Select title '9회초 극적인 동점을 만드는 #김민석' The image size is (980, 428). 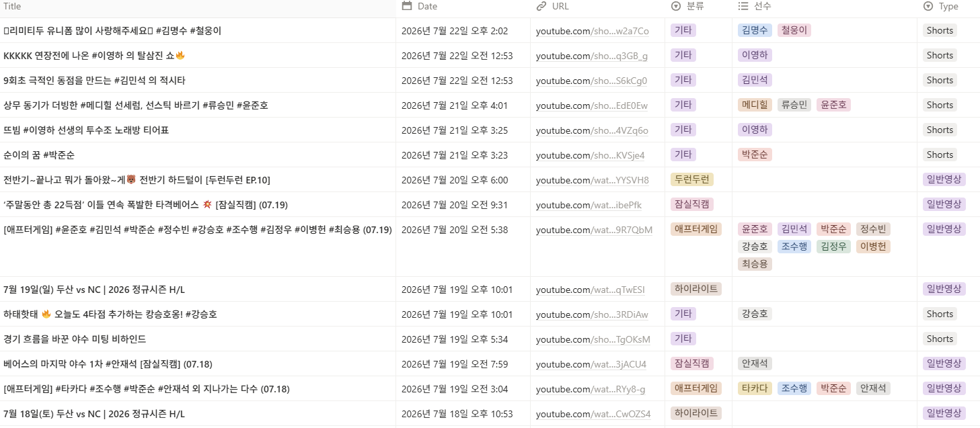(x=94, y=81)
